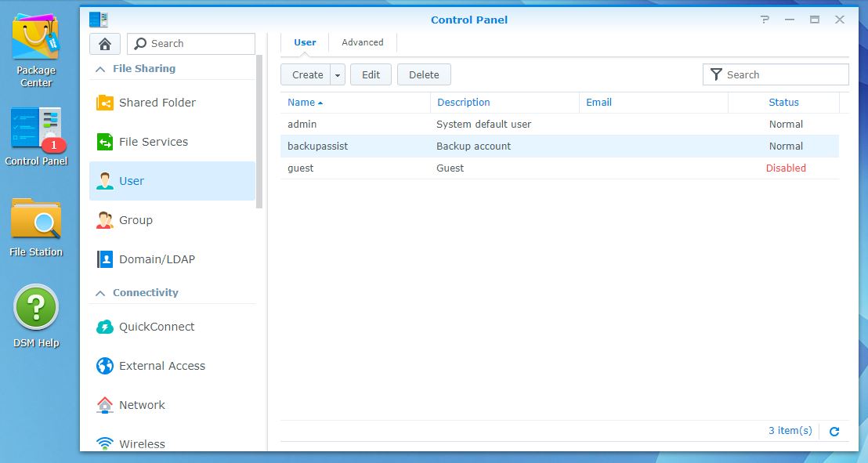Image resolution: width=868 pixels, height=463 pixels.
Task: Click the sidebar search magnifier icon
Action: (x=140, y=44)
